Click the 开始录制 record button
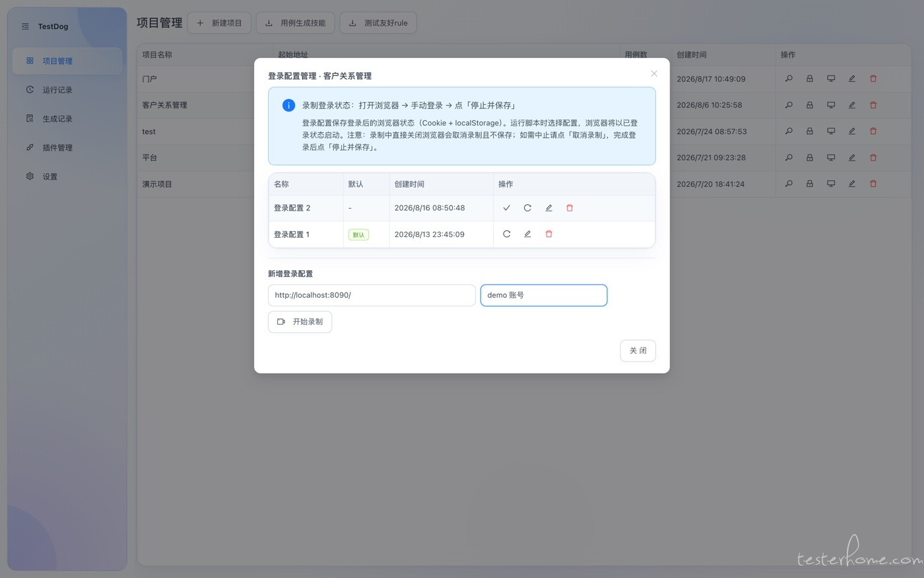The width and height of the screenshot is (924, 578). (300, 322)
